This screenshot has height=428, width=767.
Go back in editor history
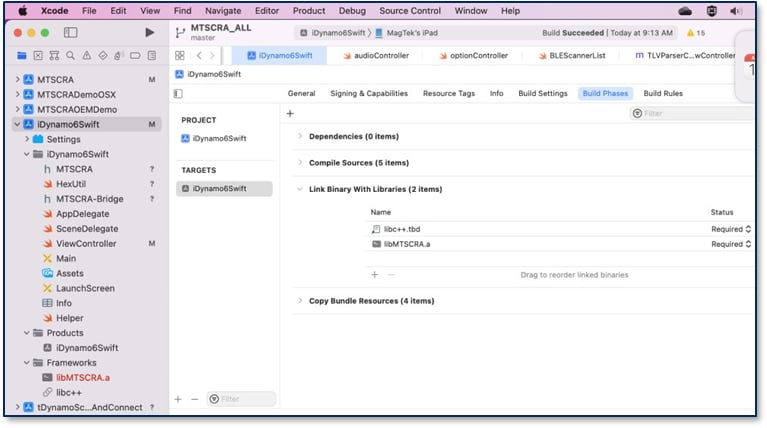pyautogui.click(x=199, y=55)
